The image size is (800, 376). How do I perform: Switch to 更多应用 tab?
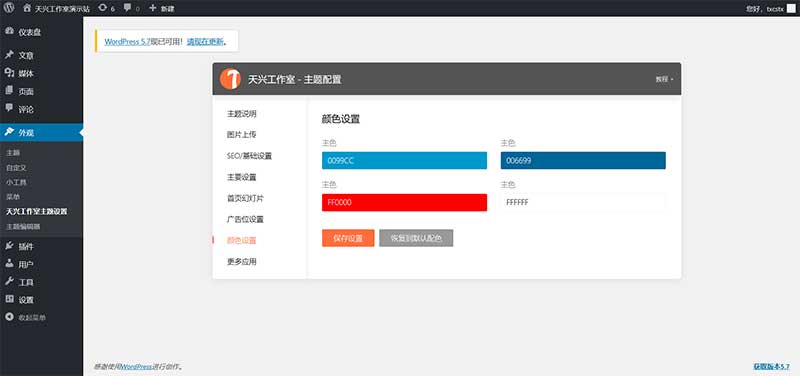coord(242,262)
